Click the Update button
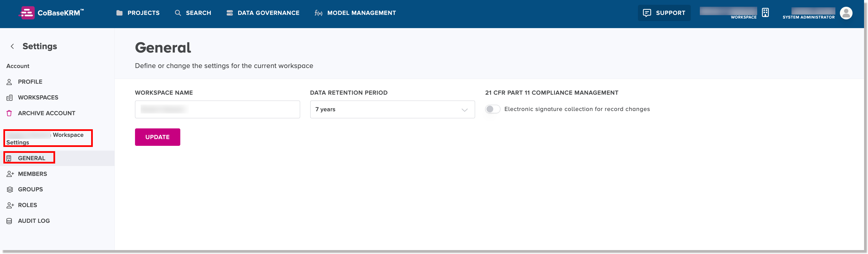 click(x=157, y=137)
